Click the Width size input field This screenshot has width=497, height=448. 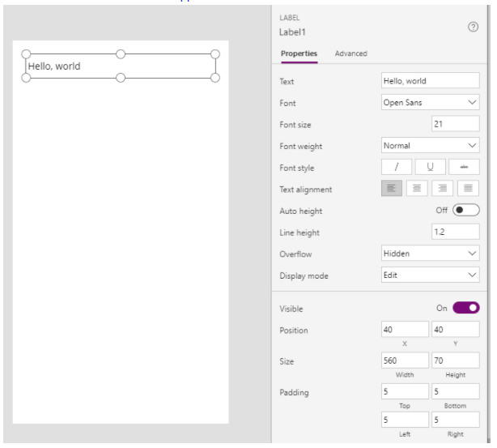pyautogui.click(x=405, y=361)
